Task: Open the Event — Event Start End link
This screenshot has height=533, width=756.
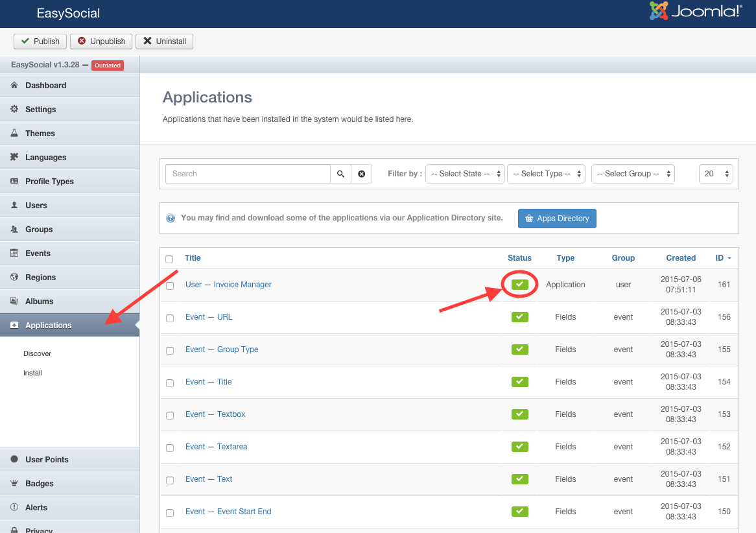Action: pos(228,512)
